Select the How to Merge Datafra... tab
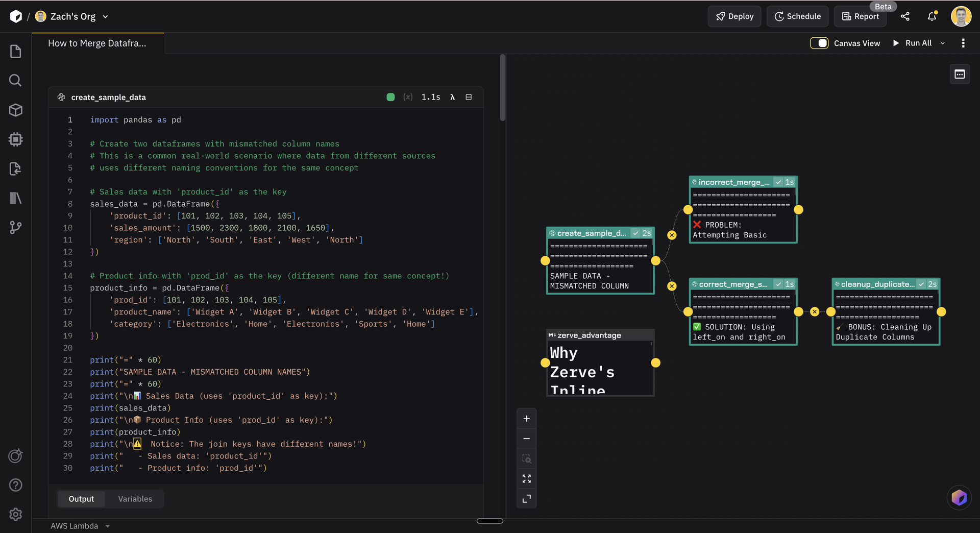This screenshot has width=980, height=533. pyautogui.click(x=97, y=43)
